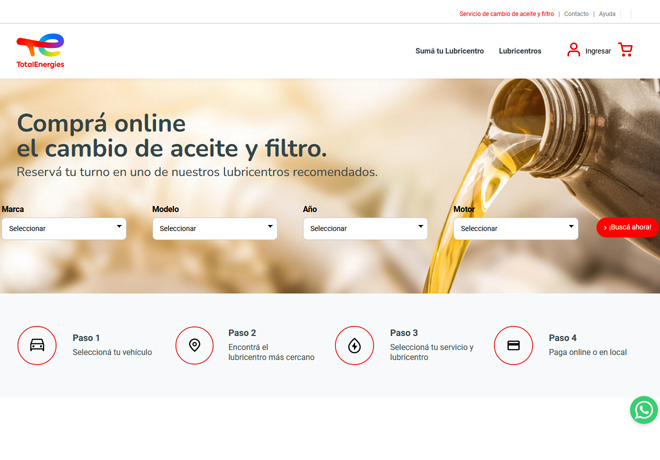Expand the Motor dropdown
This screenshot has width=660, height=460.
coord(515,229)
